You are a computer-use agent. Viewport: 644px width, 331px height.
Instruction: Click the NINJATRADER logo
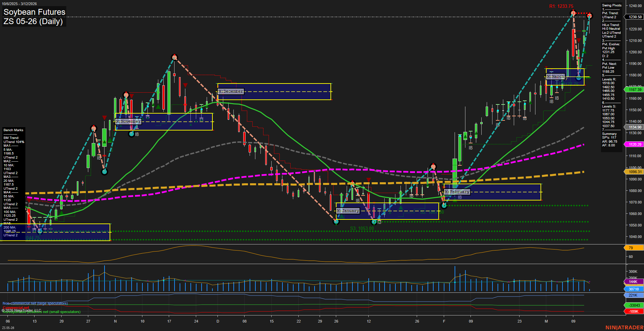click(x=624, y=328)
